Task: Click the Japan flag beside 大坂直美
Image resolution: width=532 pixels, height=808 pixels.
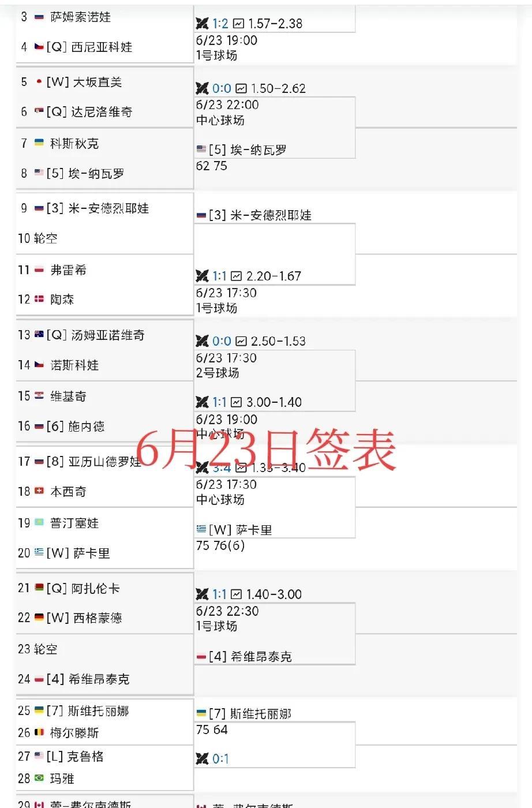Action: pyautogui.click(x=39, y=82)
